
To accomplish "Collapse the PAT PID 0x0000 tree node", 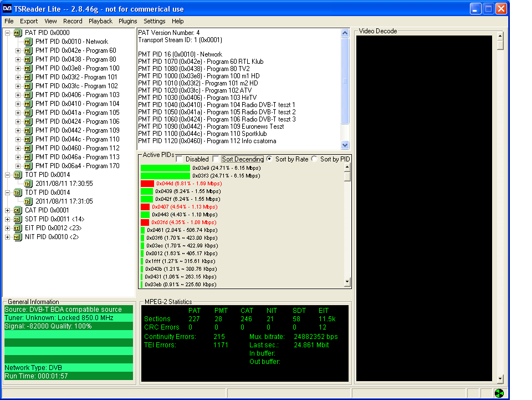I will [7, 33].
